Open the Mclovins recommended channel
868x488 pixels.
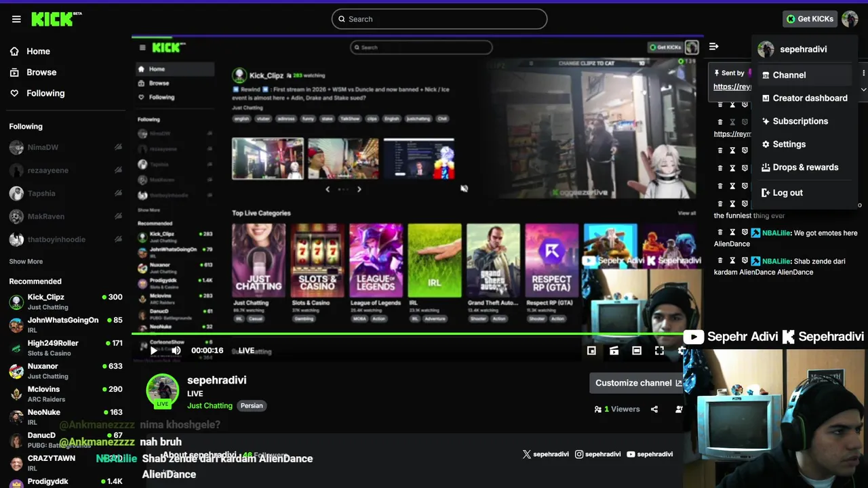click(x=65, y=394)
